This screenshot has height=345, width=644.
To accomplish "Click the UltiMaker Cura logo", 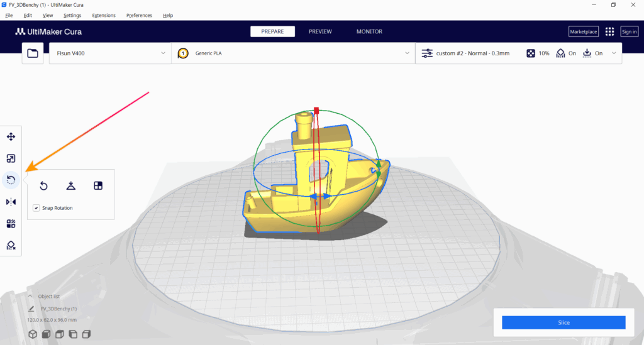I will [x=48, y=31].
